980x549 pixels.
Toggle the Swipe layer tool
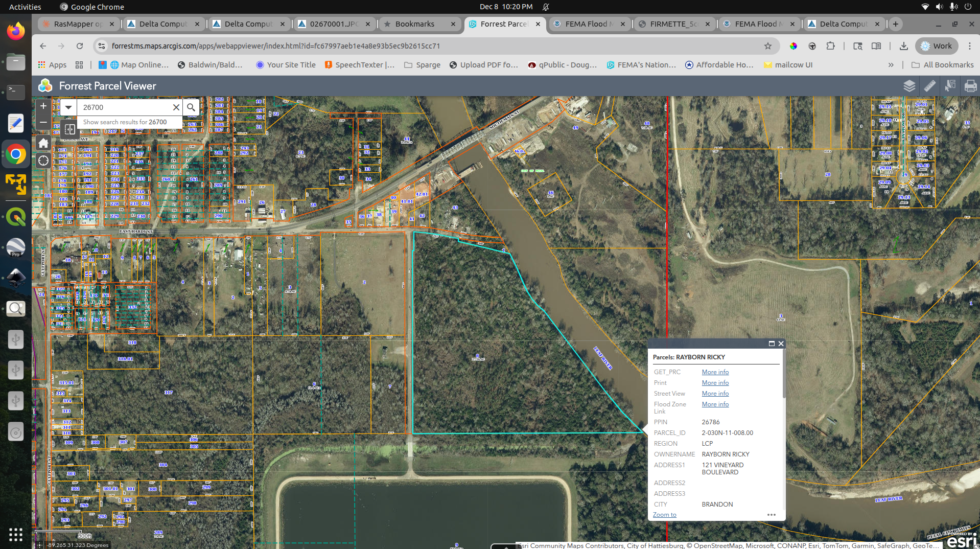point(69,129)
